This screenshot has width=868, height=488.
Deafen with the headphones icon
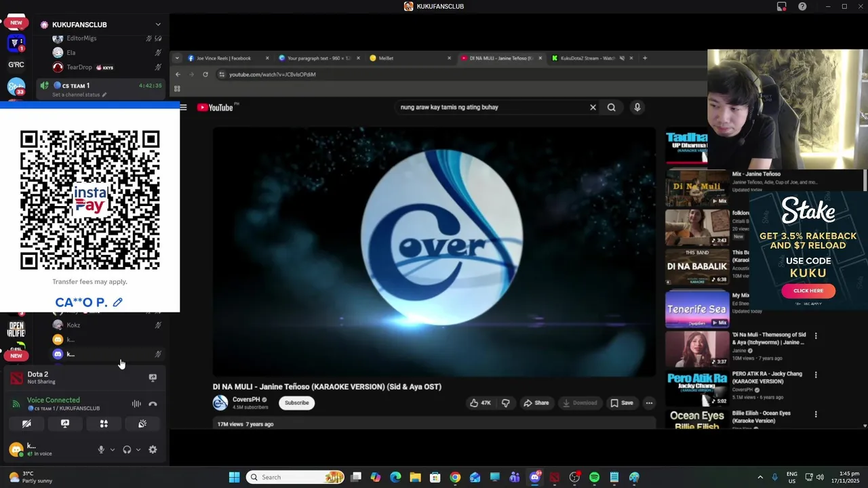coord(127,449)
